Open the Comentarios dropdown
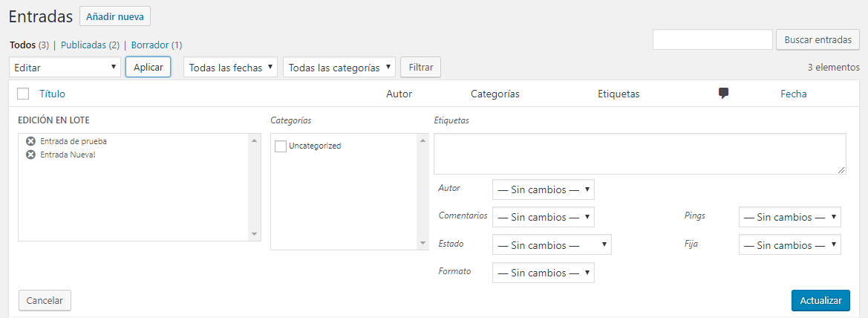Screen dimensions: 868x318 coord(543,217)
